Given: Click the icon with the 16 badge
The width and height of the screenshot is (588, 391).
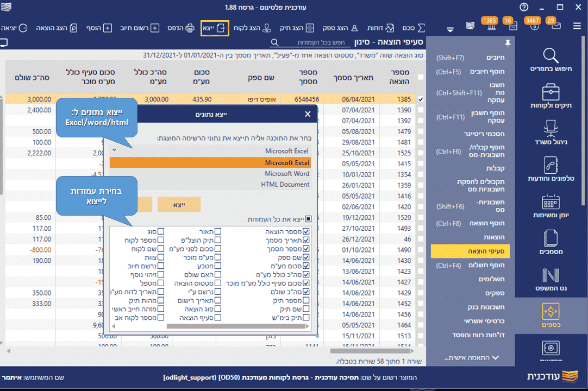Looking at the screenshot, I should pos(512,26).
